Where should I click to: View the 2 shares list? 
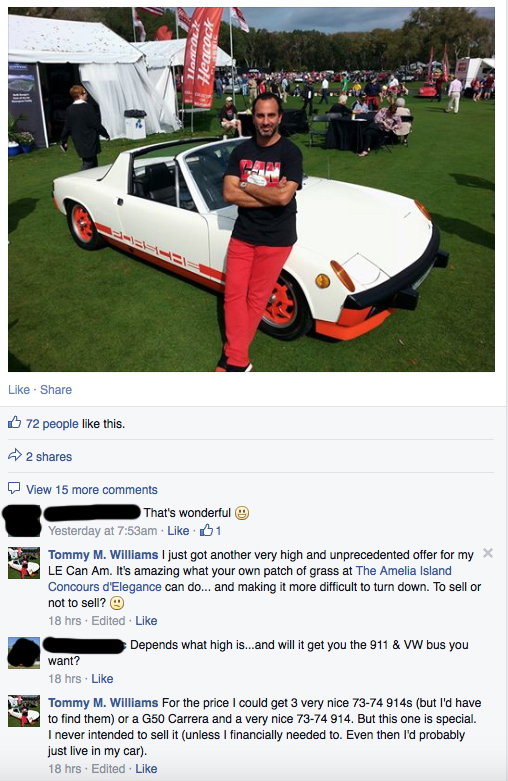49,457
